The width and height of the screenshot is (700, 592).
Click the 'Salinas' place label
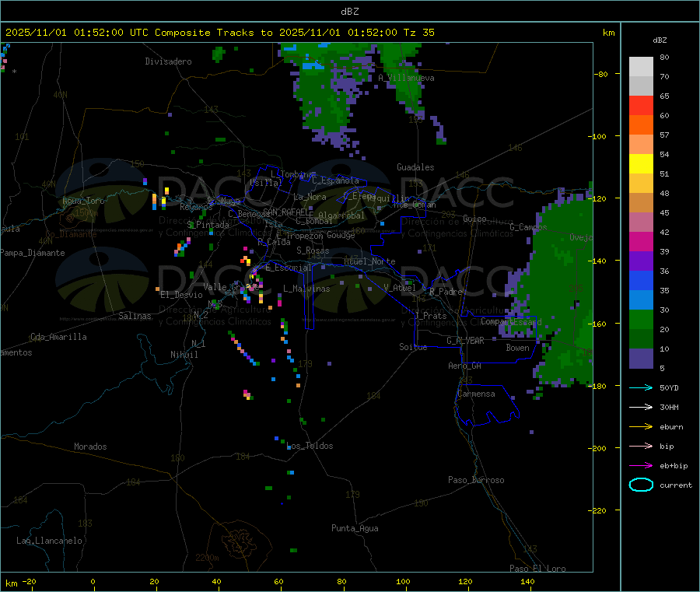click(x=135, y=316)
